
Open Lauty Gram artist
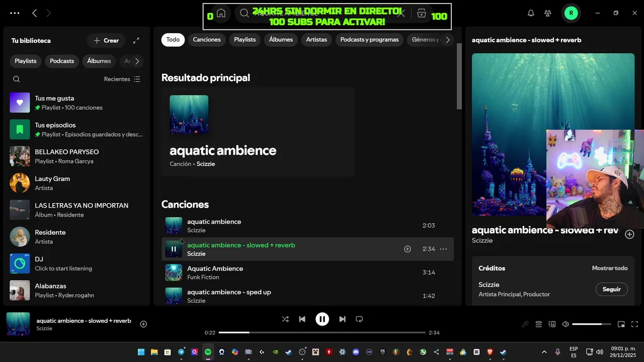coord(76,183)
